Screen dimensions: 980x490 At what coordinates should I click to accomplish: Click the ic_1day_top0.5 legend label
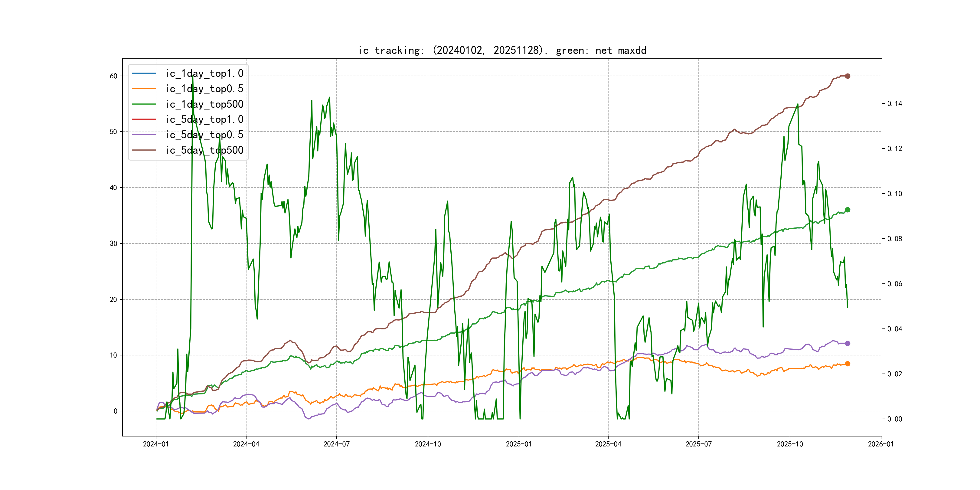(204, 89)
